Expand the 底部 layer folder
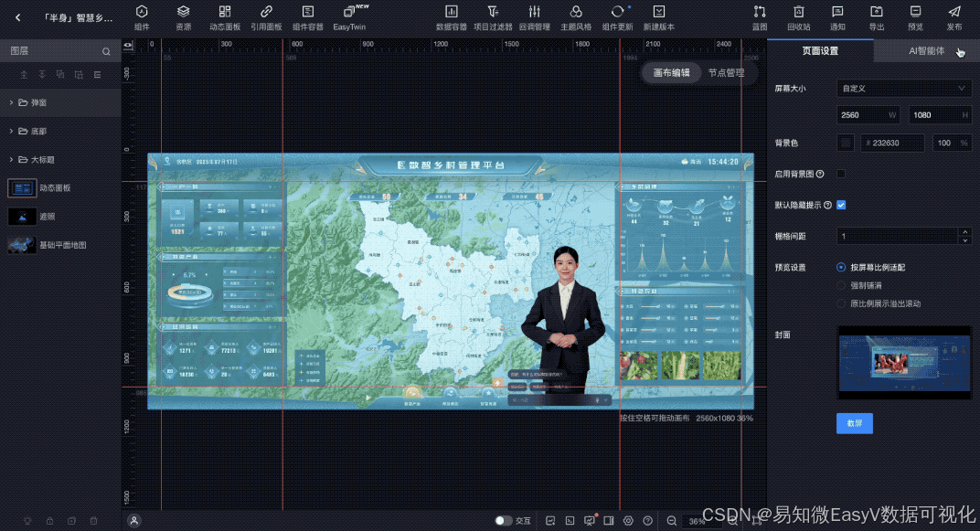Screen dimensions: 980x531 tap(11, 132)
